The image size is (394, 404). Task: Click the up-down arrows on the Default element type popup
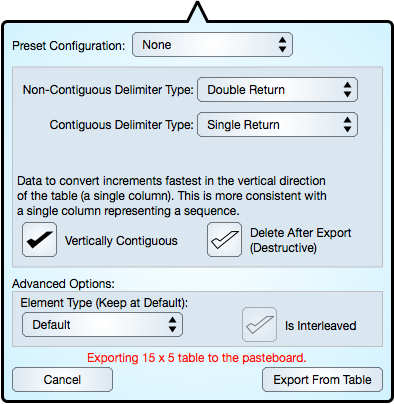click(172, 325)
